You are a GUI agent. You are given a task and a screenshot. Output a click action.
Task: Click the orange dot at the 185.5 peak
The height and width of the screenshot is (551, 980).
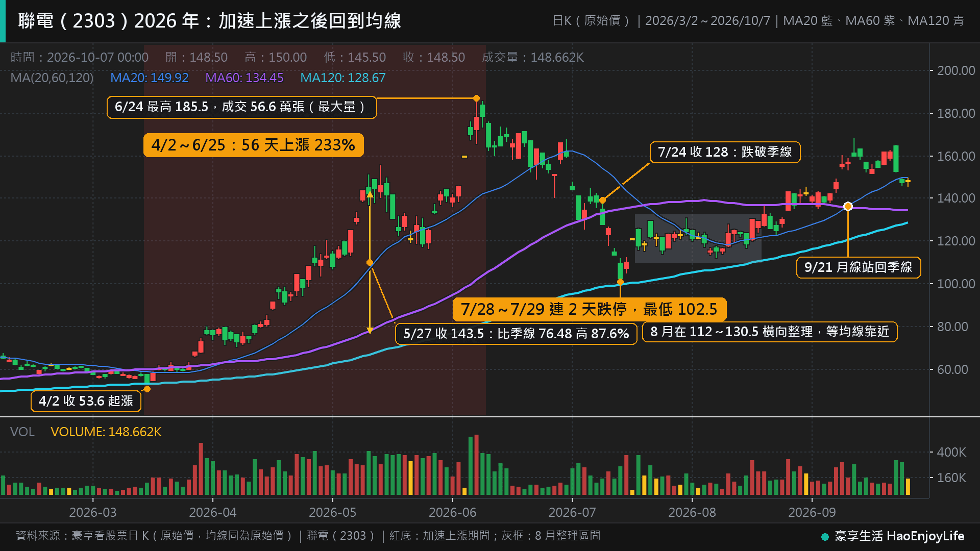(x=476, y=98)
